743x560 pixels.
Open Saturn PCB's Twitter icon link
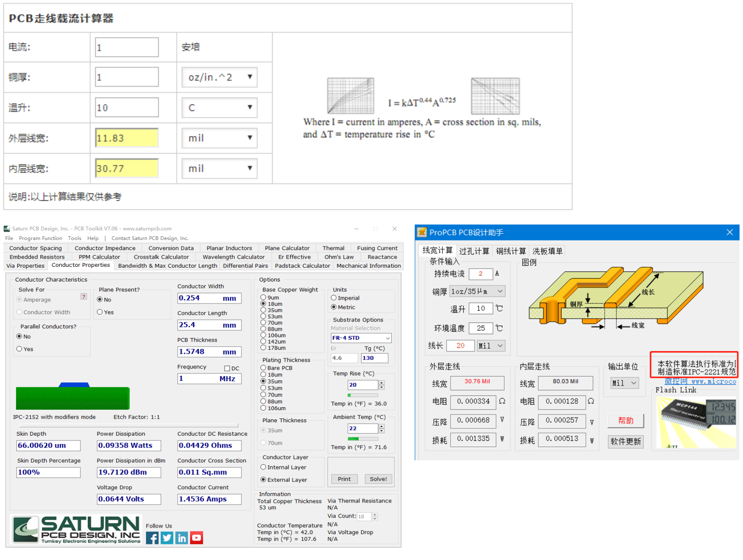click(x=167, y=538)
